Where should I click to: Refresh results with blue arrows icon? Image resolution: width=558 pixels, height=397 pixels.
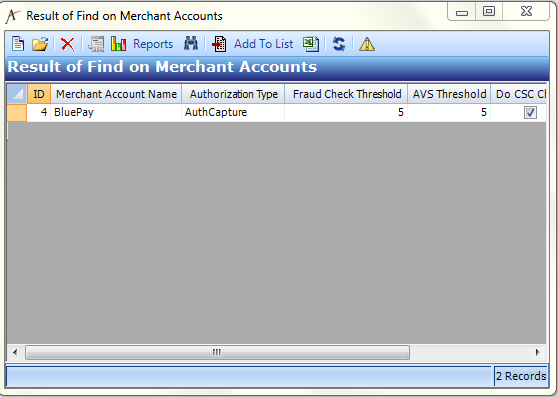pyautogui.click(x=339, y=44)
